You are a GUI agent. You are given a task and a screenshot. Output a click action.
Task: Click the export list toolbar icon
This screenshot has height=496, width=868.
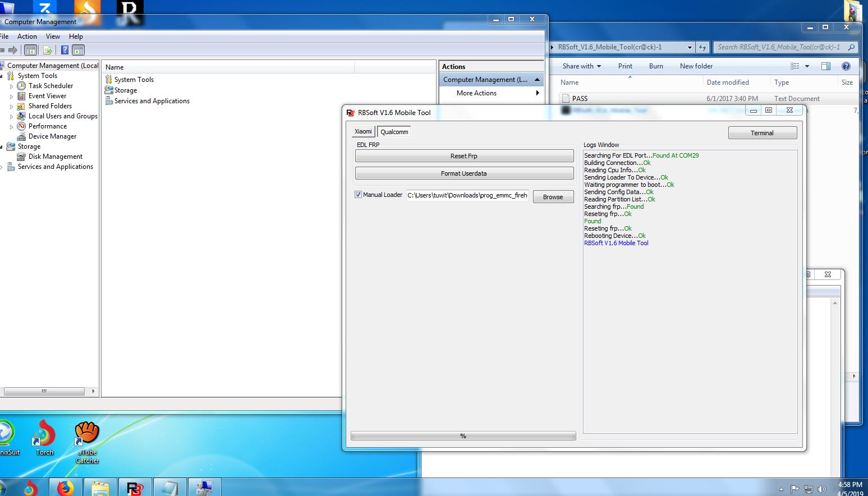(48, 50)
